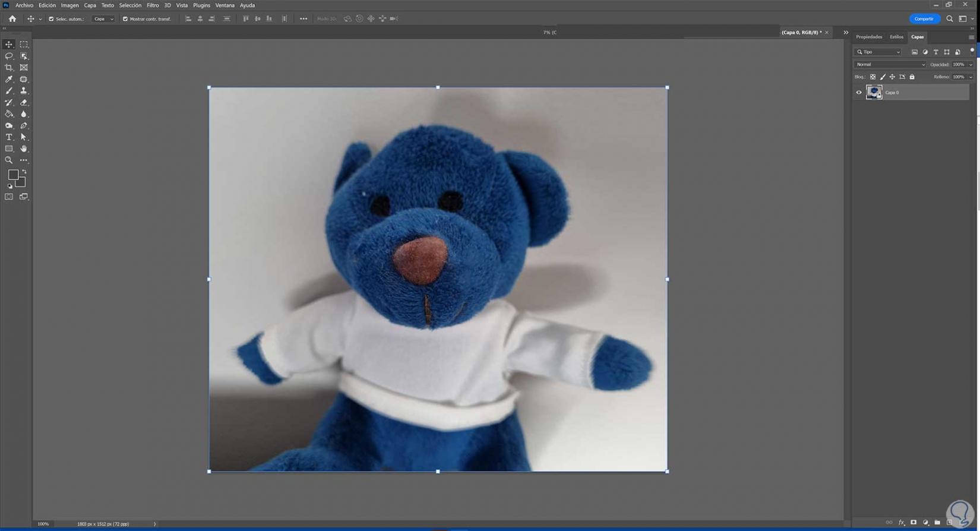The height and width of the screenshot is (531, 980).
Task: Align top edges in options bar
Action: 246,19
